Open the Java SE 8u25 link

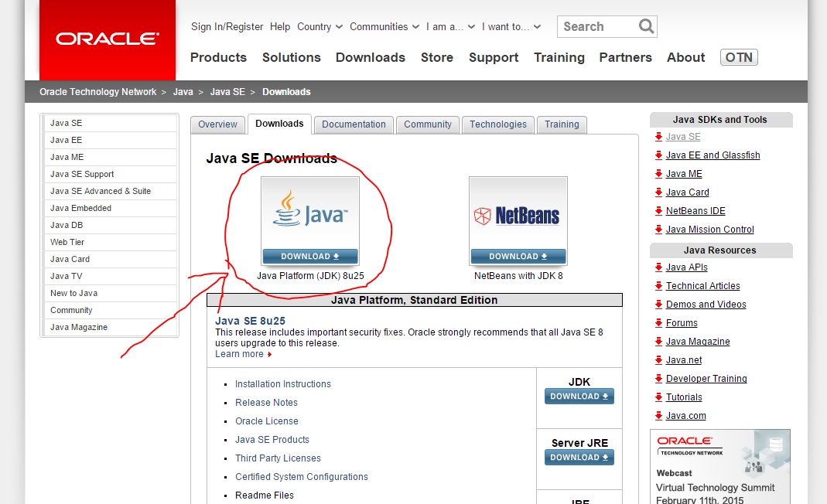(x=250, y=321)
